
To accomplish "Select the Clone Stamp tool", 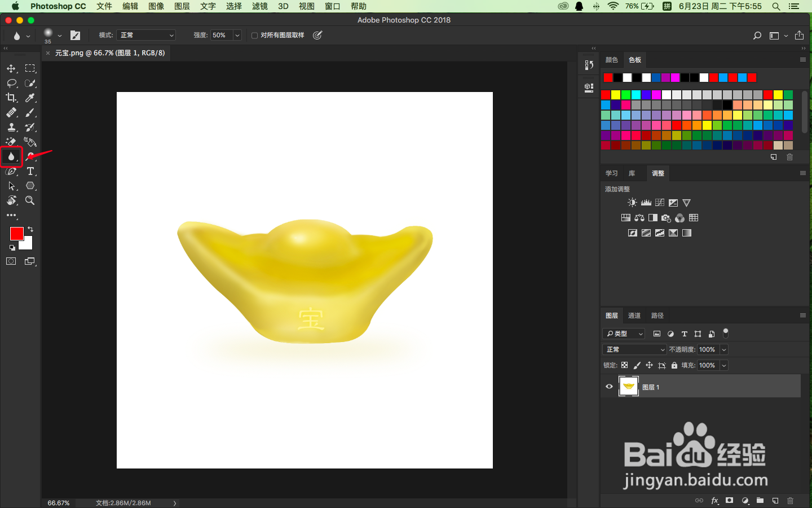I will (11, 127).
